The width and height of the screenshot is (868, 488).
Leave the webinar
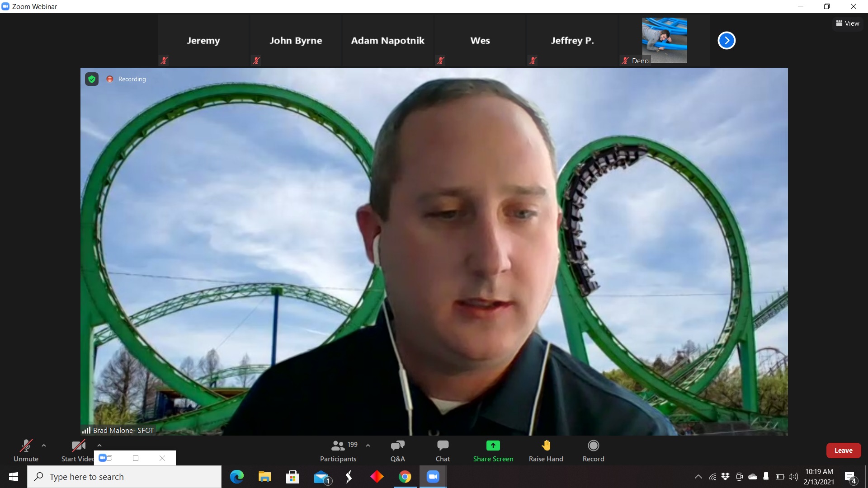click(843, 450)
